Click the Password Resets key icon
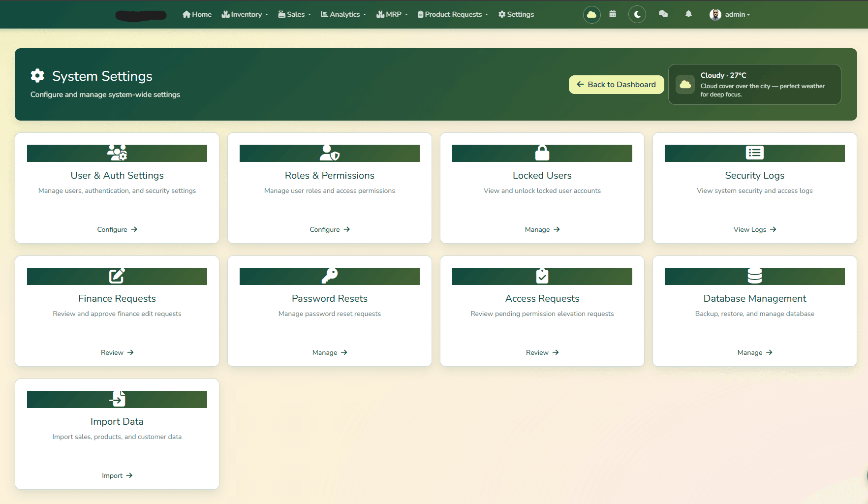This screenshot has height=504, width=868. 330,276
